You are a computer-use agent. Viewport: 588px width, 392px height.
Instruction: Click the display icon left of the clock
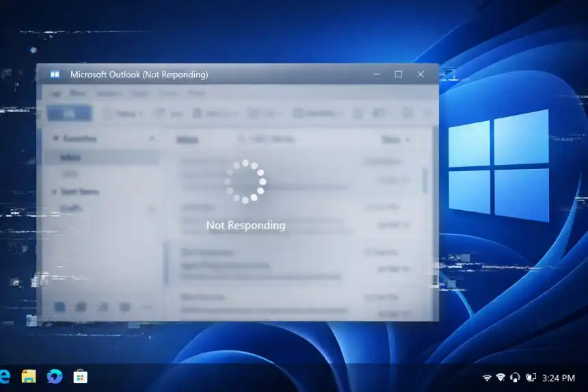point(530,377)
